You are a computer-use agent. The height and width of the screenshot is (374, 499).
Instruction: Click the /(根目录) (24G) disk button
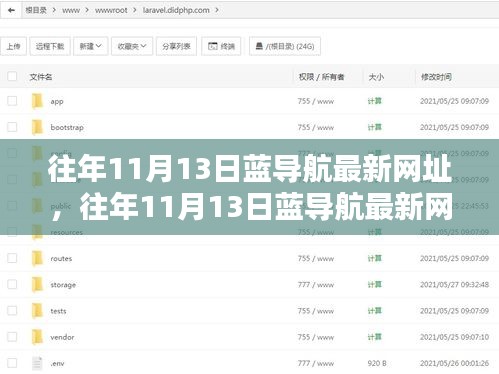pyautogui.click(x=285, y=46)
